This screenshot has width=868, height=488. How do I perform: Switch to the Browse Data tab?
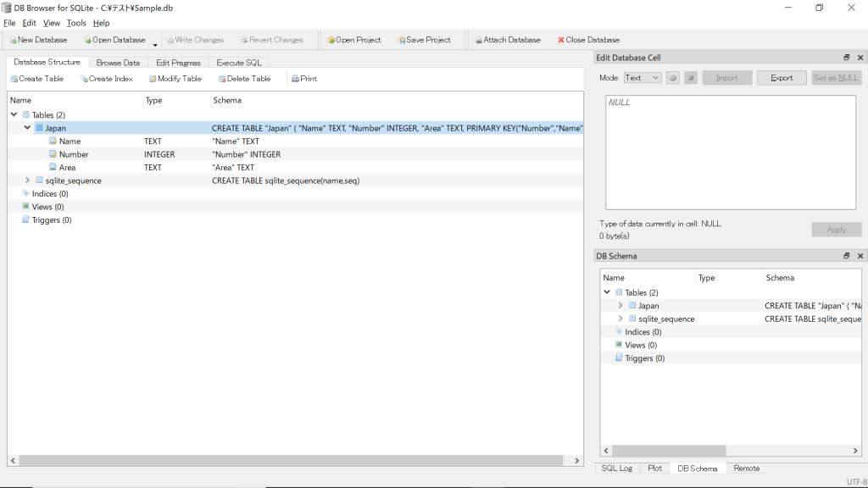118,63
